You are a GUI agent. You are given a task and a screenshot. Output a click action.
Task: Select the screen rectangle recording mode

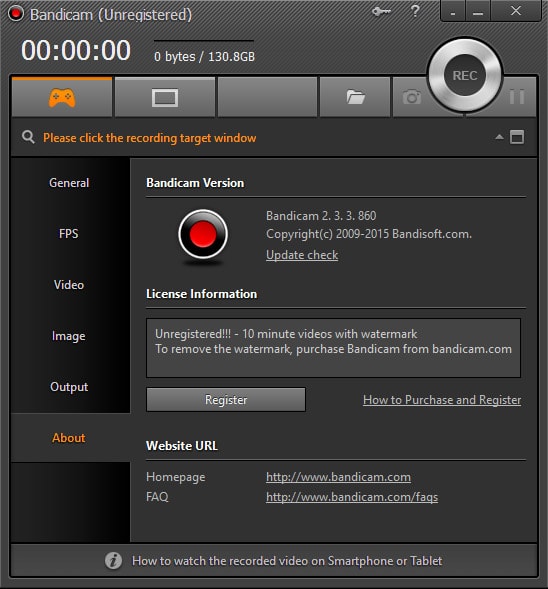[165, 98]
